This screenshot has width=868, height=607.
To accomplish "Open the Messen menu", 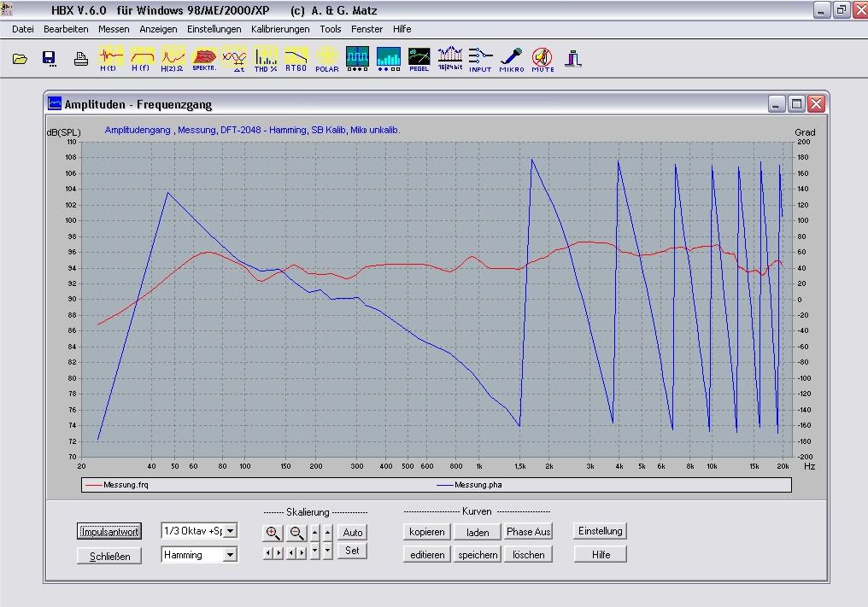I will click(114, 29).
